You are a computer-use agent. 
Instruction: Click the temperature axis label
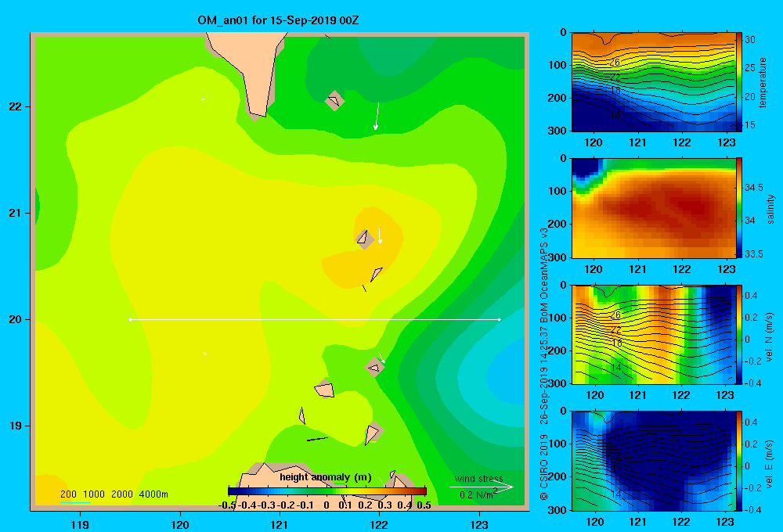point(763,82)
